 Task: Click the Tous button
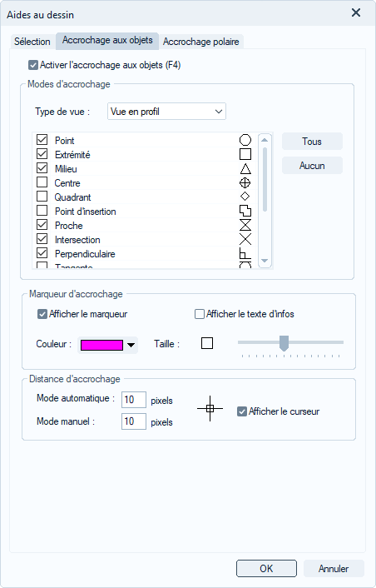coord(312,142)
